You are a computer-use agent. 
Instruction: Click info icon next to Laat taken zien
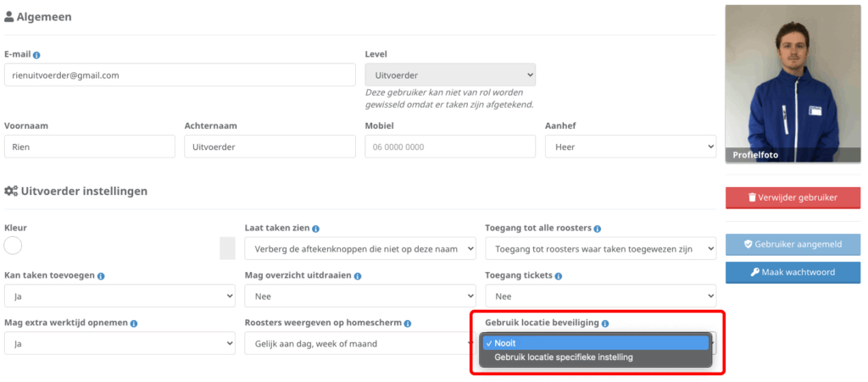315,229
